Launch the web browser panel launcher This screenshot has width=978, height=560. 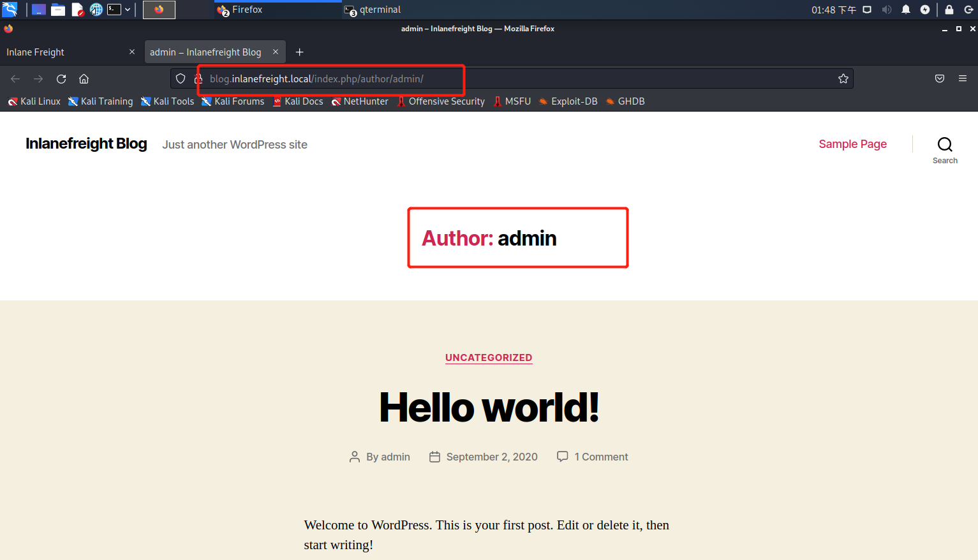coord(96,10)
